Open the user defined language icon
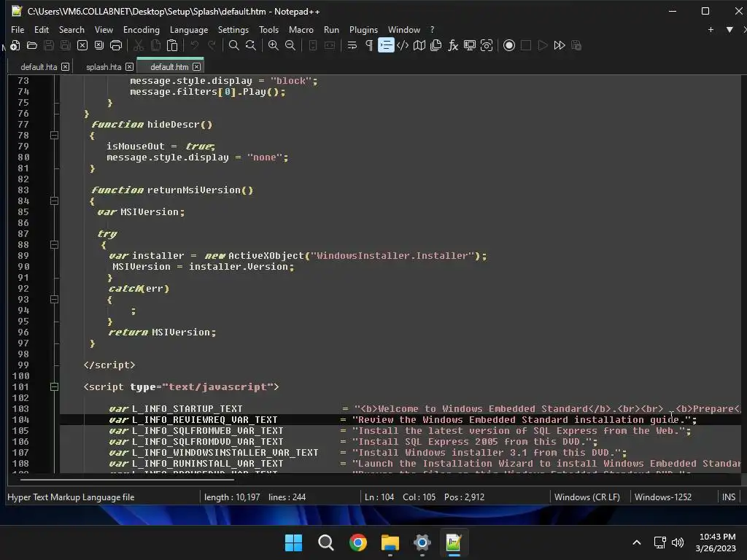Viewport: 747px width, 560px height. click(403, 45)
